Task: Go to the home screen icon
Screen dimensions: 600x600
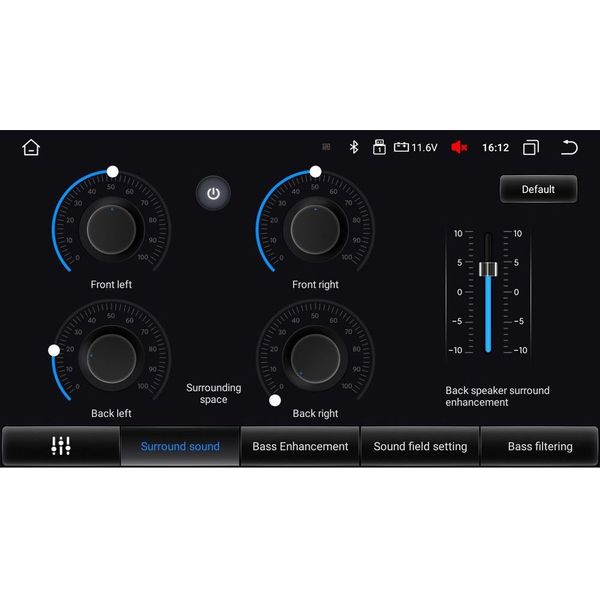Action: [31, 148]
